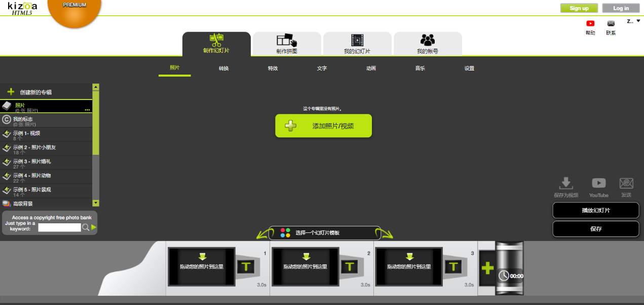Click the photo bank search magnifier icon

86,227
